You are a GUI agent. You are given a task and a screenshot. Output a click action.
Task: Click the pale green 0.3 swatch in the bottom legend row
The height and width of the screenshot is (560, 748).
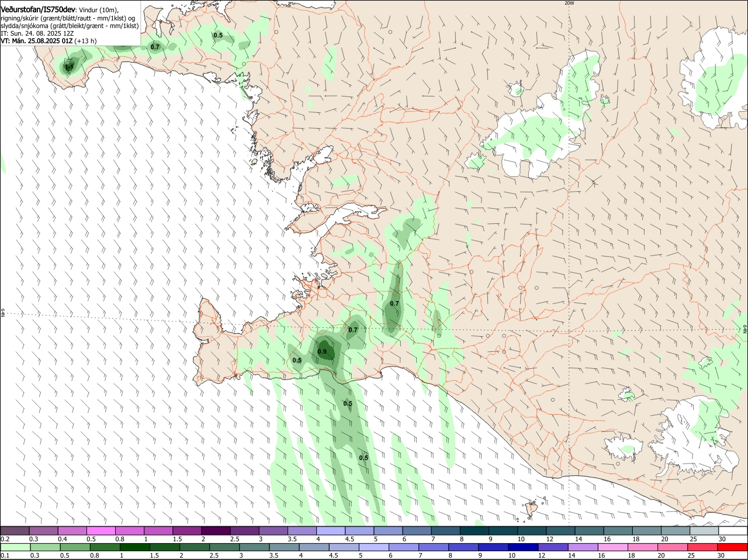(x=45, y=547)
